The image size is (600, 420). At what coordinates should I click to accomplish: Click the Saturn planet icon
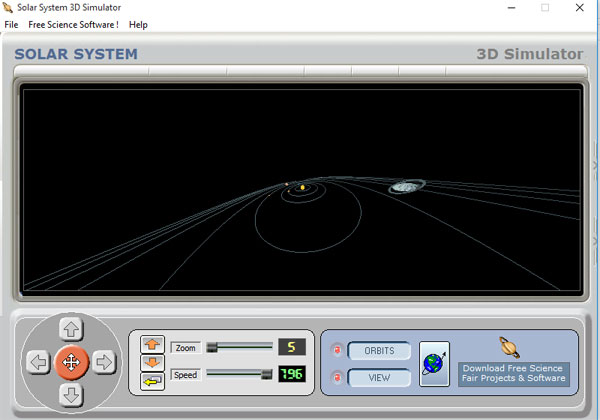[x=511, y=347]
